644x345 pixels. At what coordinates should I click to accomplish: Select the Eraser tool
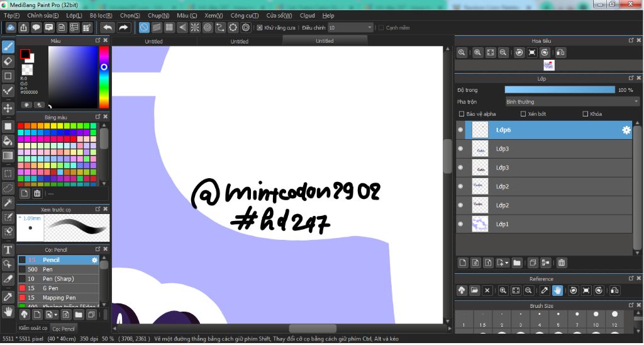(8, 61)
